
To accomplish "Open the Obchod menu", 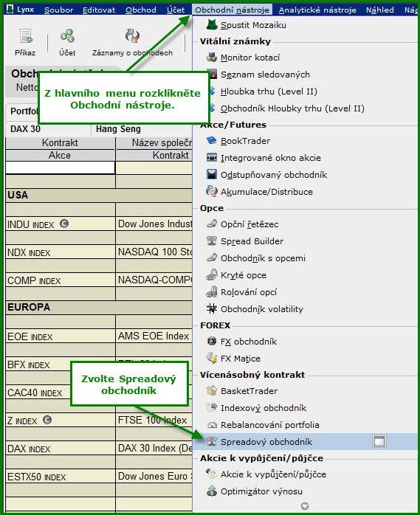I will (141, 10).
